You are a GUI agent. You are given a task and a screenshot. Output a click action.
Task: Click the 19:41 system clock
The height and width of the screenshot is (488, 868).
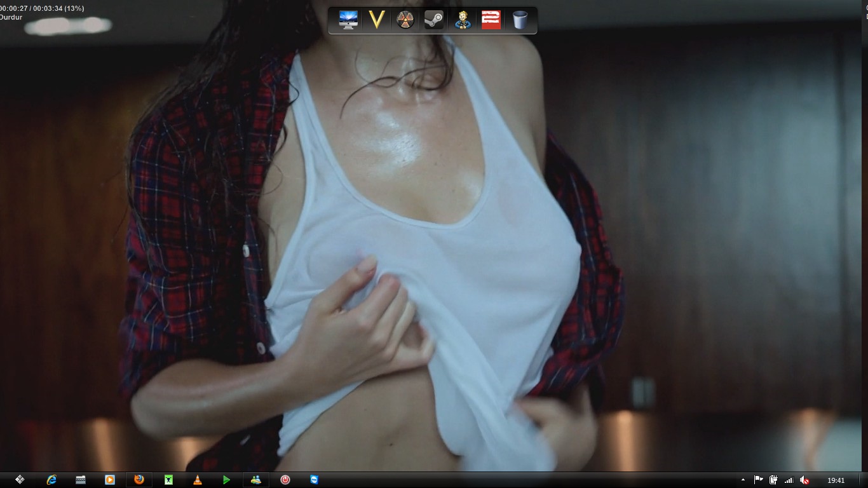coord(836,480)
